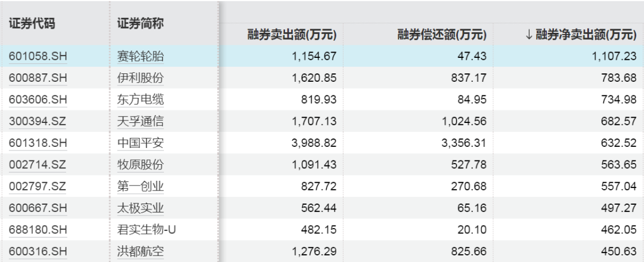This screenshot has width=644, height=262.
Task: Open 601318.SH security code
Action: [x=38, y=143]
